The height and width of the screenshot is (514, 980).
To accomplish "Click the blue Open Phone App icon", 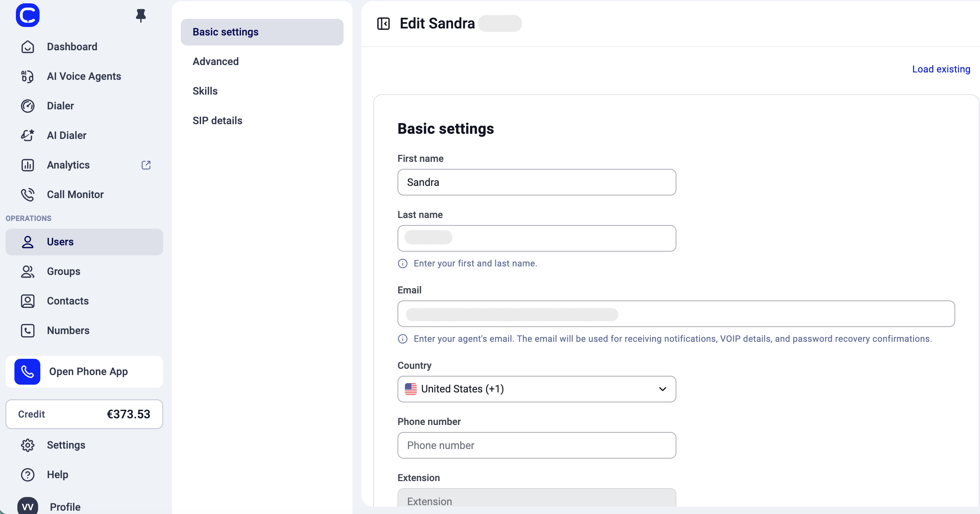I will coord(27,371).
